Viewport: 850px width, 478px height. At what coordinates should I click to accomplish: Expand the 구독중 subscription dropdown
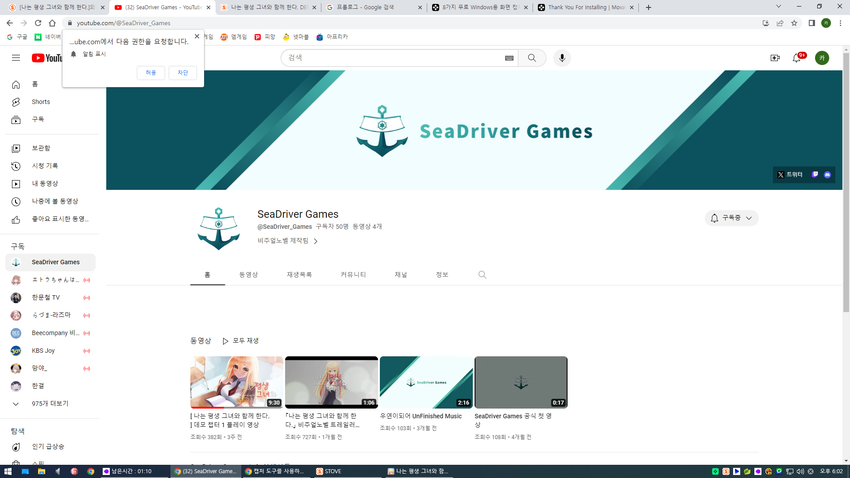tap(731, 218)
